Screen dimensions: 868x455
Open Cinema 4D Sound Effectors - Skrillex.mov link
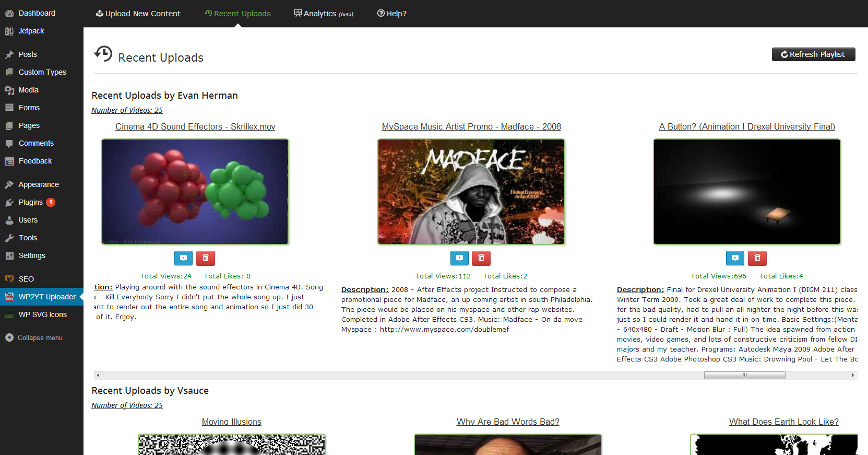point(195,126)
